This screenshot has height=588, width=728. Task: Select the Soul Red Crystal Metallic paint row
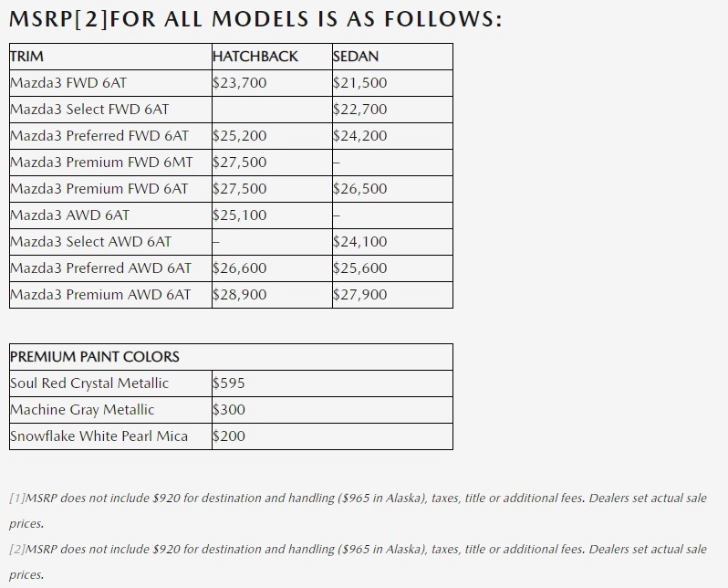click(x=89, y=383)
